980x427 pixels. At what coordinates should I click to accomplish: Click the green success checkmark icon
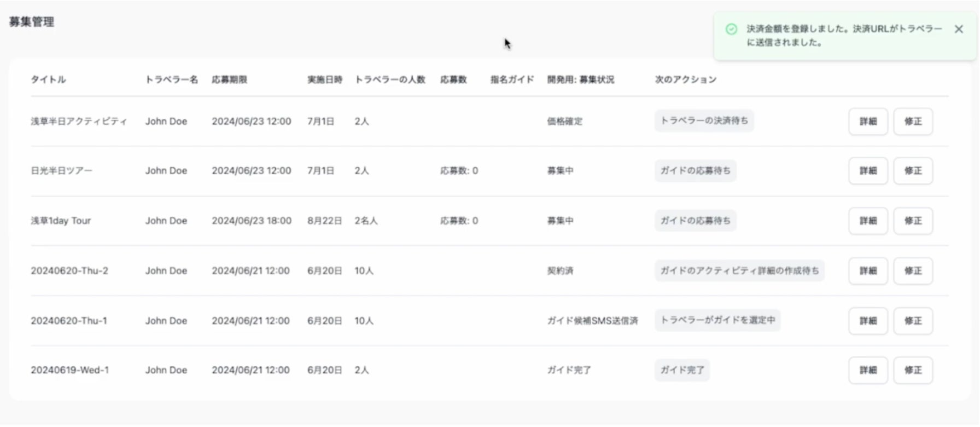coord(731,29)
